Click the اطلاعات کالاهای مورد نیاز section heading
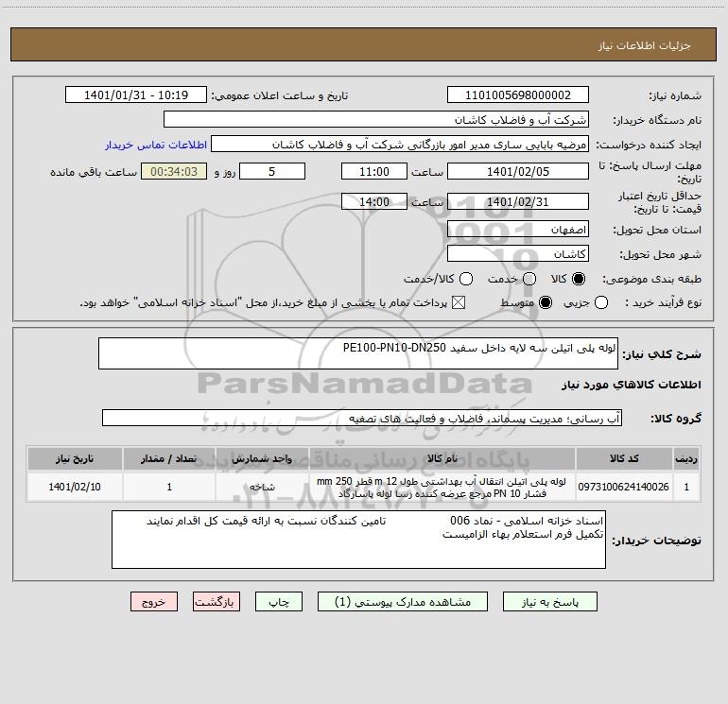This screenshot has height=704, width=728. pos(632,385)
